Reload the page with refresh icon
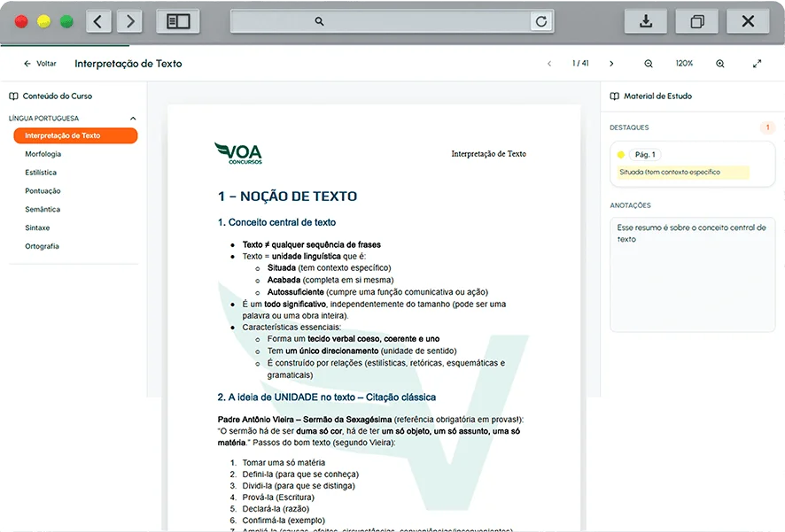This screenshot has width=785, height=532. coord(541,21)
